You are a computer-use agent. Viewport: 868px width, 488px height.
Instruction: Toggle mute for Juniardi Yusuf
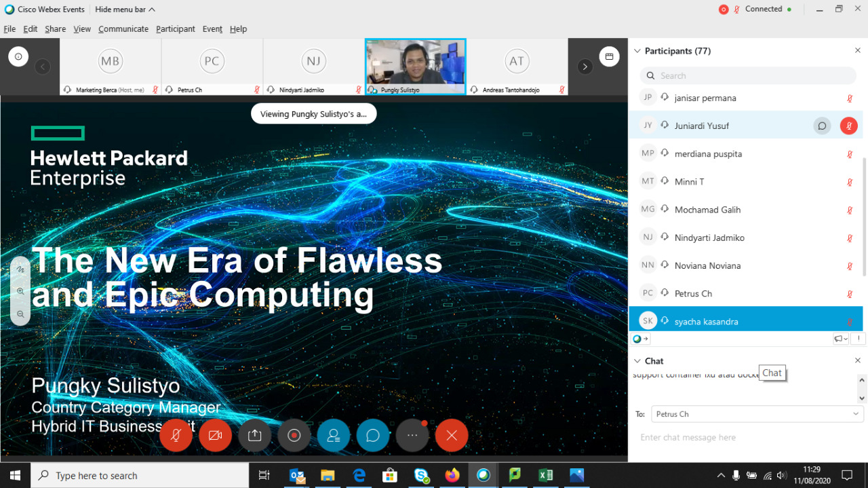coord(849,126)
